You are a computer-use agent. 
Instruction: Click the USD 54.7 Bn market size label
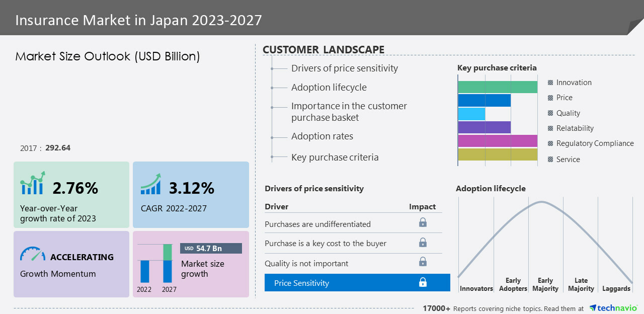pyautogui.click(x=211, y=249)
